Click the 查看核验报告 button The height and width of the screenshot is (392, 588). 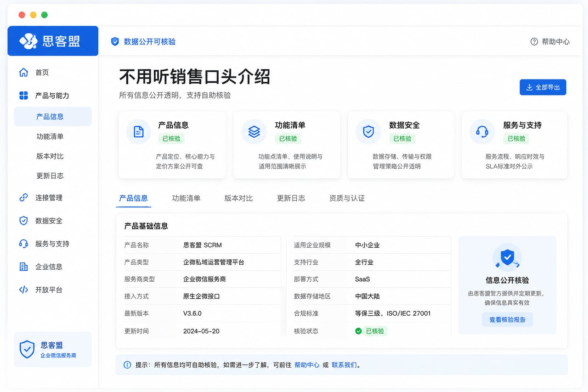click(507, 319)
